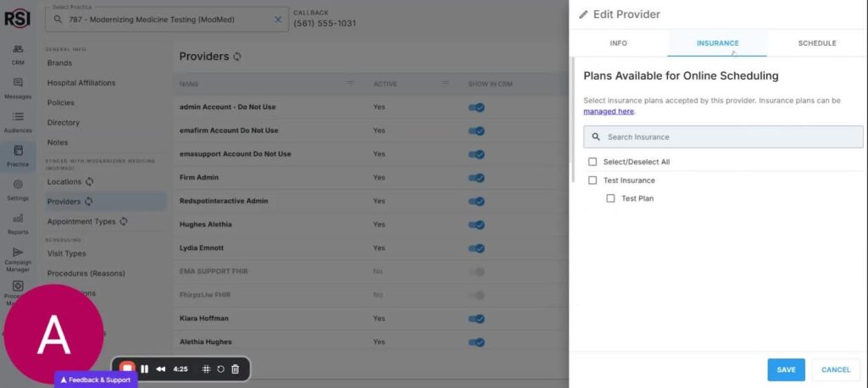Screen dimensions: 868x388
Task: Click the Settings gear in sidebar
Action: point(18,189)
